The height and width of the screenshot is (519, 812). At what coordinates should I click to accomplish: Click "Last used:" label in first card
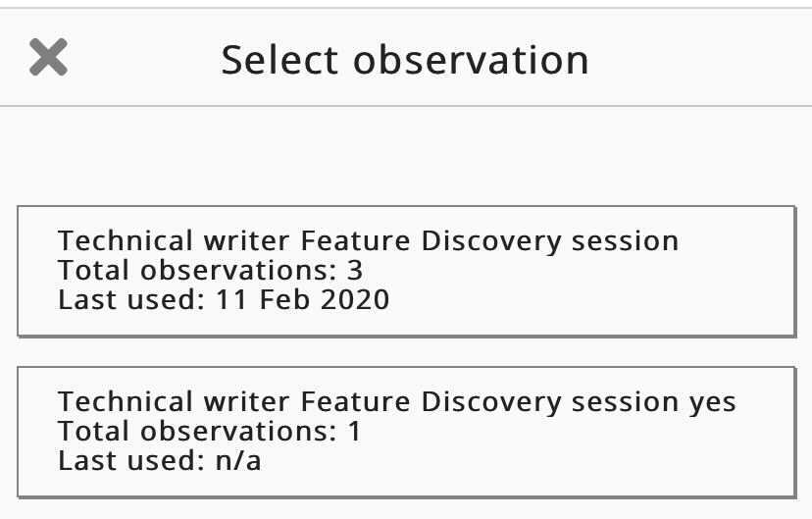[128, 299]
